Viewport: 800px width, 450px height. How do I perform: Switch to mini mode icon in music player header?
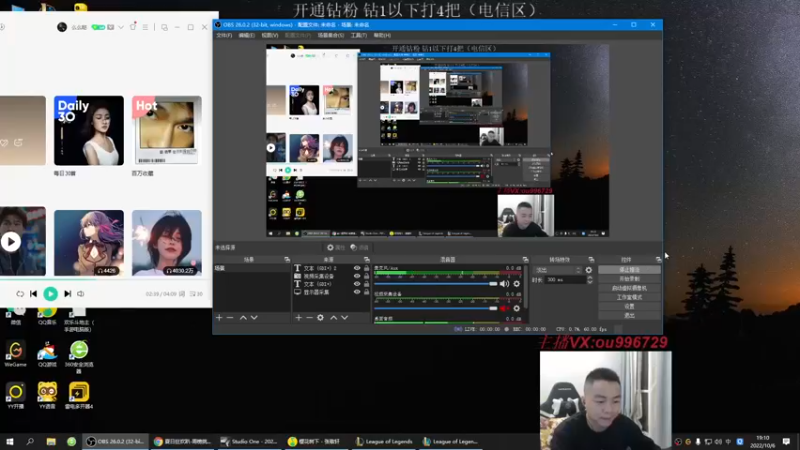click(x=164, y=27)
